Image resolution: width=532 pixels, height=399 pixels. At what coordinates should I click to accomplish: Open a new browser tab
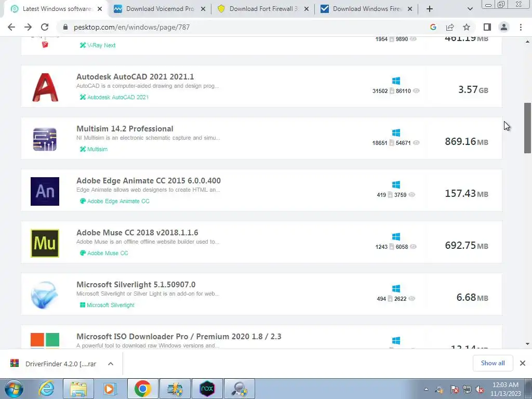[x=430, y=9]
